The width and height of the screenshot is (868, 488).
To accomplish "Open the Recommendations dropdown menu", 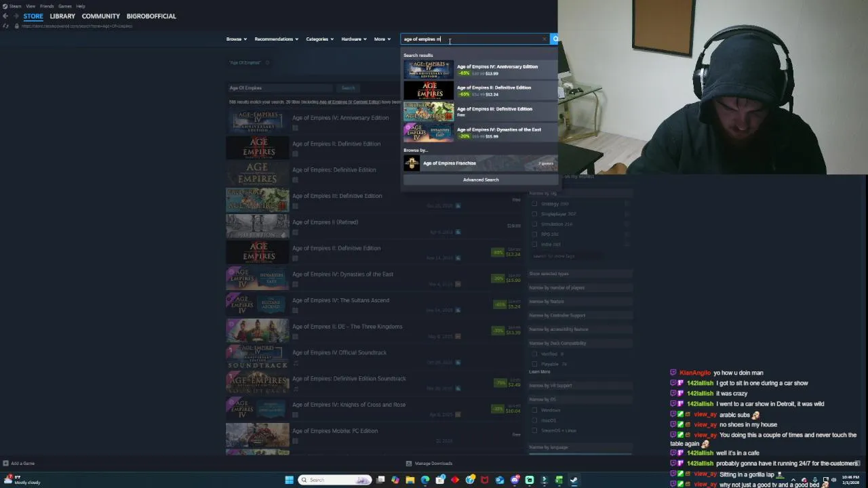I will click(277, 39).
